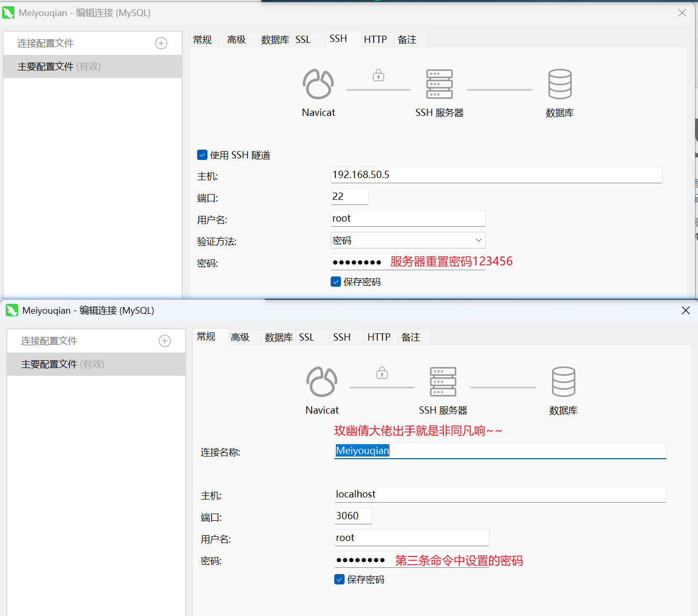
Task: Open the 验证方法 dropdown
Action: point(408,240)
